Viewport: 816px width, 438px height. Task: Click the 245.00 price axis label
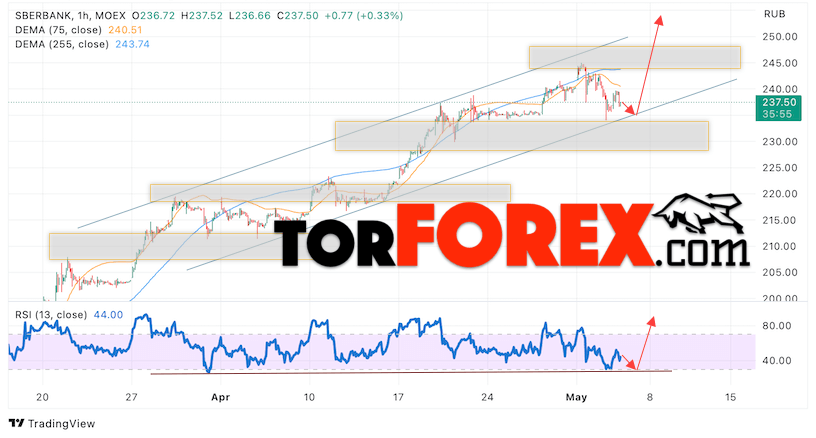(x=780, y=63)
